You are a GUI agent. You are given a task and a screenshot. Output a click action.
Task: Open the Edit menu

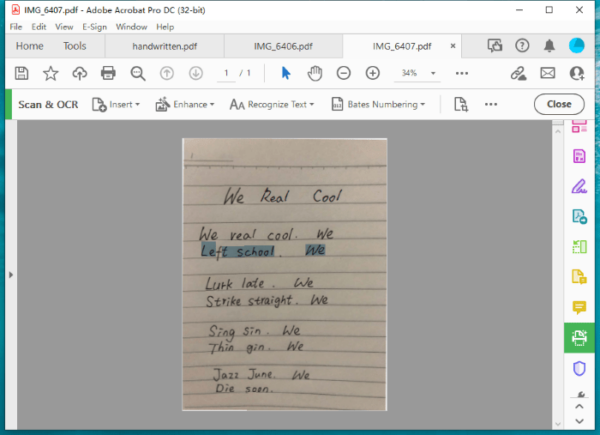click(39, 27)
